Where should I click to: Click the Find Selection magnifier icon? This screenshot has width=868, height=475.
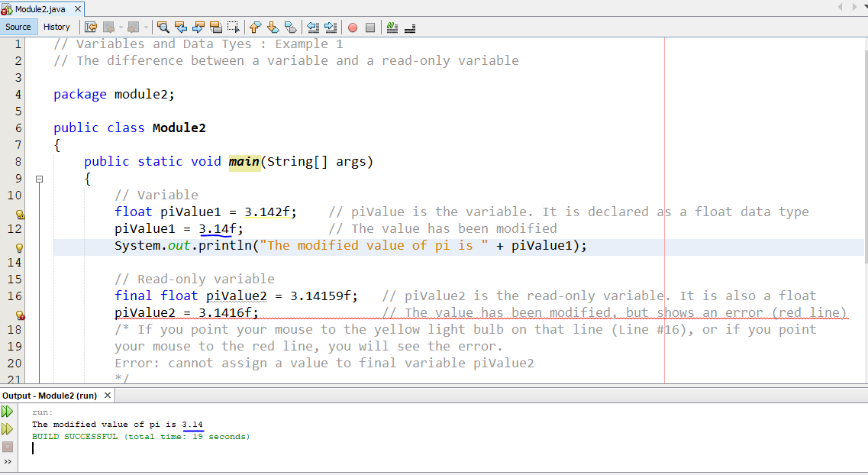163,27
